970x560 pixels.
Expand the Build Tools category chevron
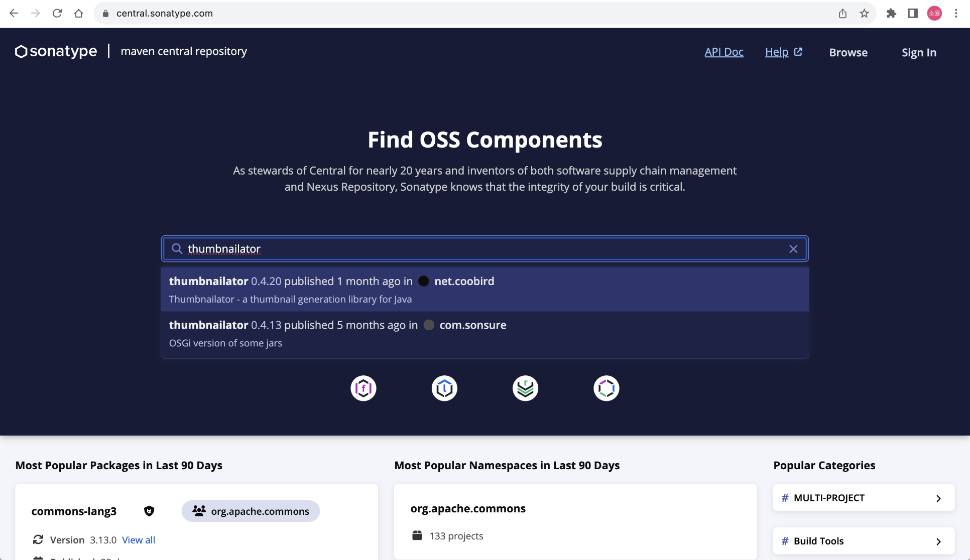click(x=938, y=541)
